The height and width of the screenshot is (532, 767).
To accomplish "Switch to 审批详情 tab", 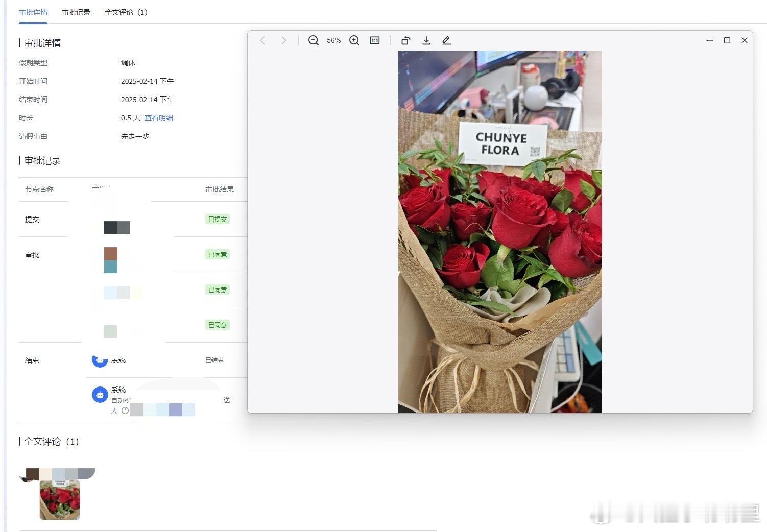I will pyautogui.click(x=33, y=12).
